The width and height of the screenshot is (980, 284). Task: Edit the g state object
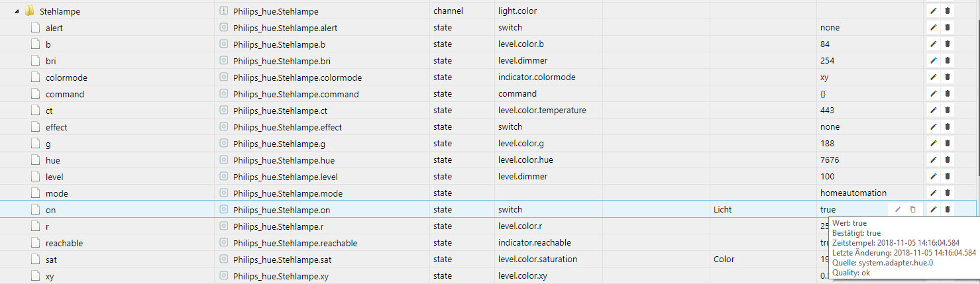click(x=933, y=144)
